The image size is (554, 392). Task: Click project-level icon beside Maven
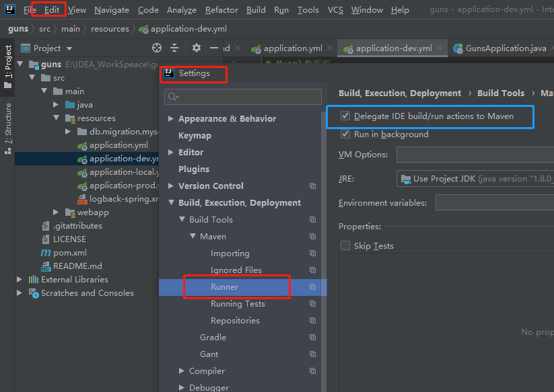(312, 237)
